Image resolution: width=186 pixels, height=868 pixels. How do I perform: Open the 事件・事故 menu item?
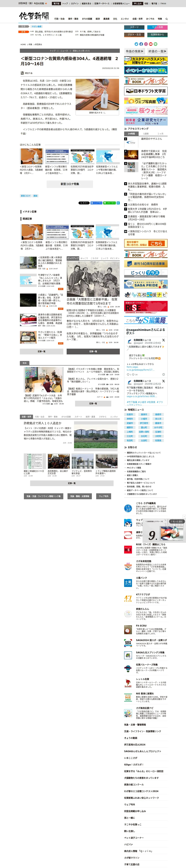(x=73, y=19)
